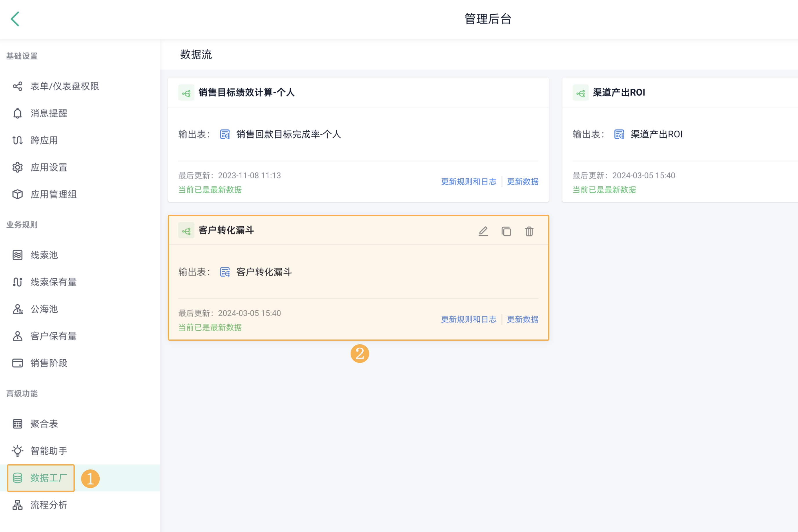Screen dimensions: 798x532
Task: Delete the 客户转化漏斗 data flow with trash icon
Action: pyautogui.click(x=529, y=232)
